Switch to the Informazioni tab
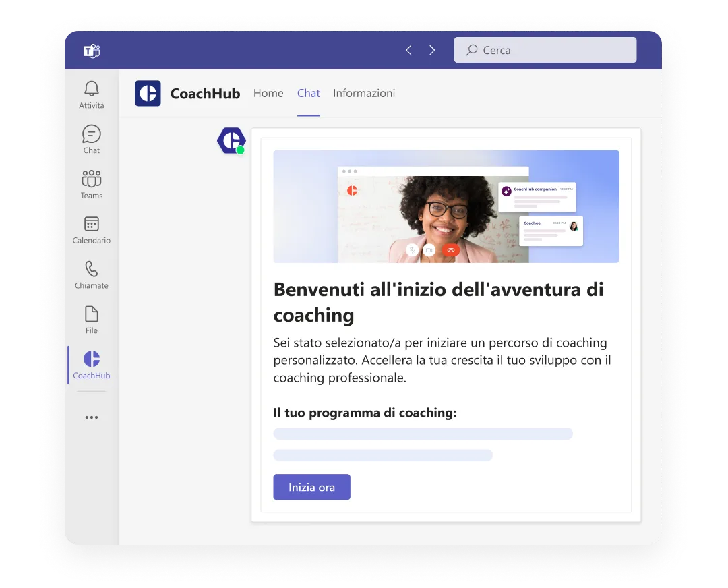This screenshot has width=728, height=588. click(364, 93)
